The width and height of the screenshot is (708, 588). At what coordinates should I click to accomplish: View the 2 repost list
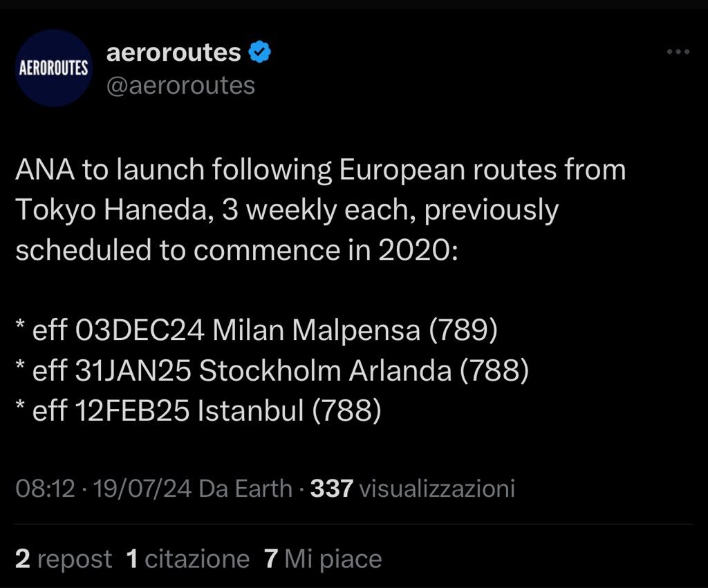click(x=64, y=559)
